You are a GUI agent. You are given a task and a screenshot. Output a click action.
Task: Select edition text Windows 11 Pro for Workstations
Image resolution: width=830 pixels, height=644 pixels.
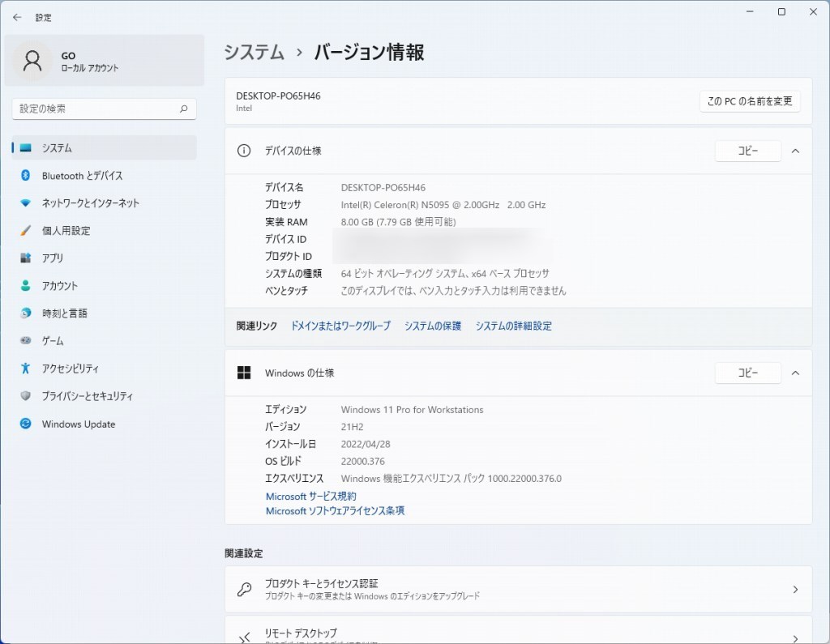pos(412,410)
